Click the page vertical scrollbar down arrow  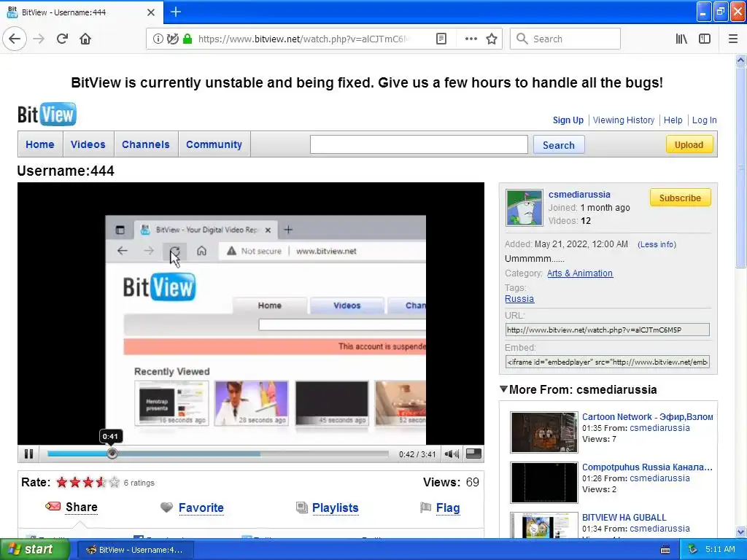coord(740,532)
